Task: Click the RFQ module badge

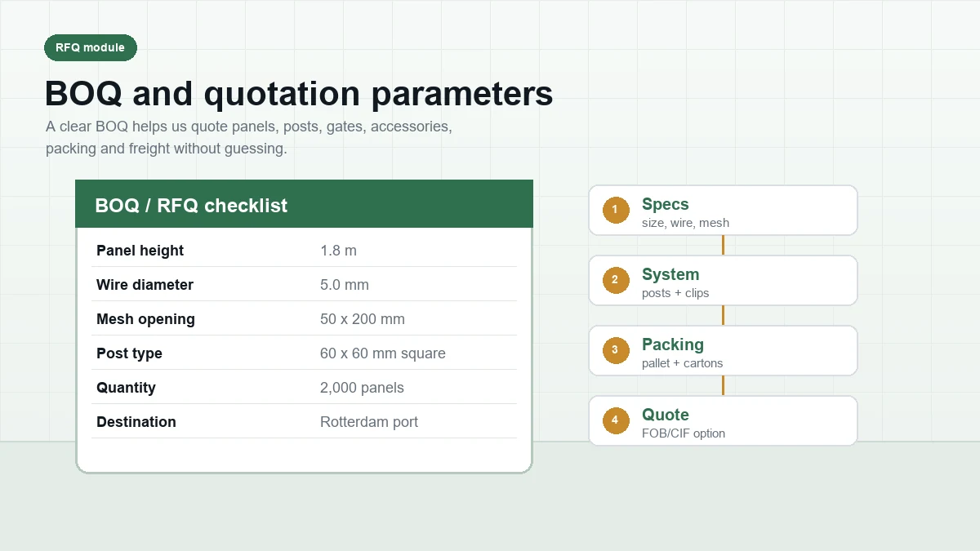Action: coord(91,47)
